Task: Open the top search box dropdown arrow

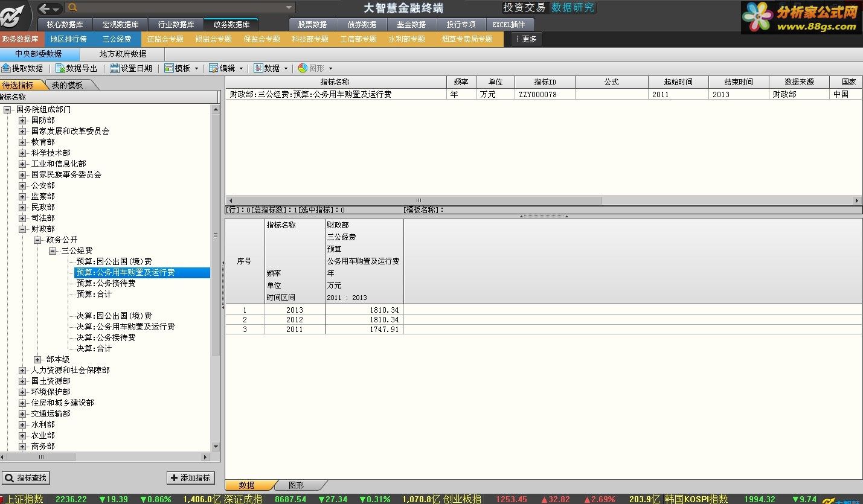Action: coord(289,8)
